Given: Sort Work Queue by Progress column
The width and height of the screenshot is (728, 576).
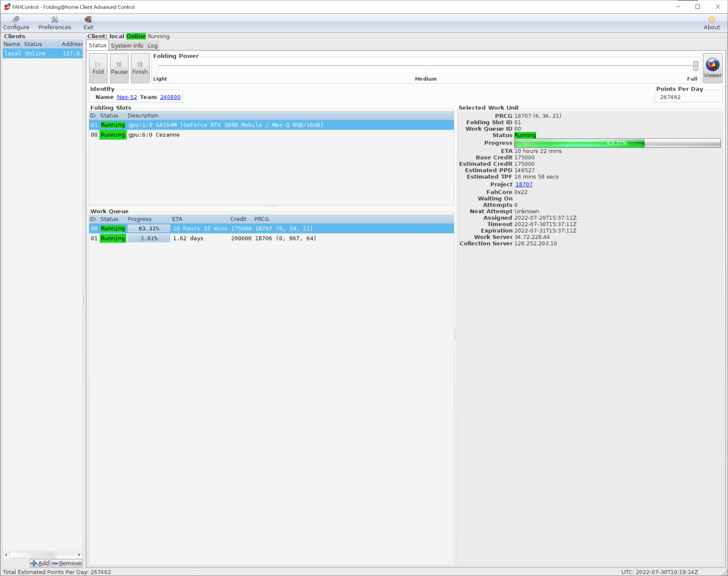Looking at the screenshot, I should click(x=148, y=219).
